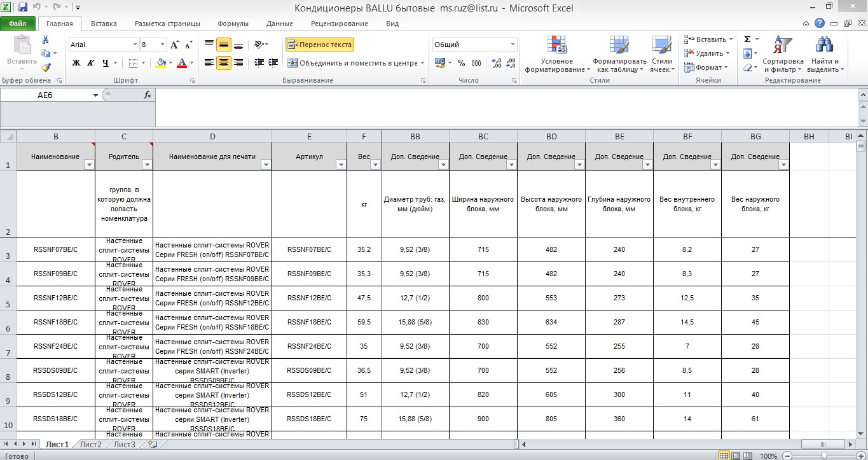Open the Arial font name dropdown

(135, 45)
